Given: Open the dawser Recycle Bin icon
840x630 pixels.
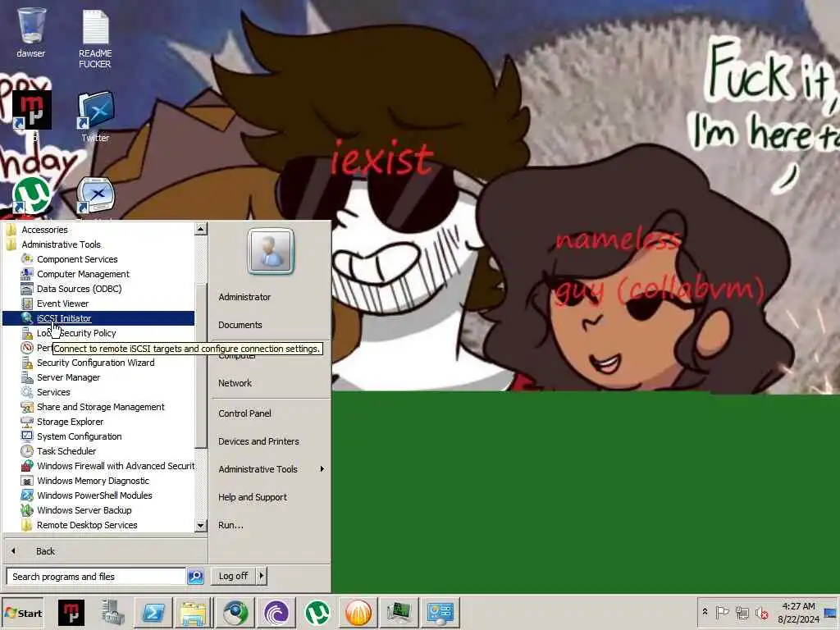Looking at the screenshot, I should pyautogui.click(x=31, y=32).
